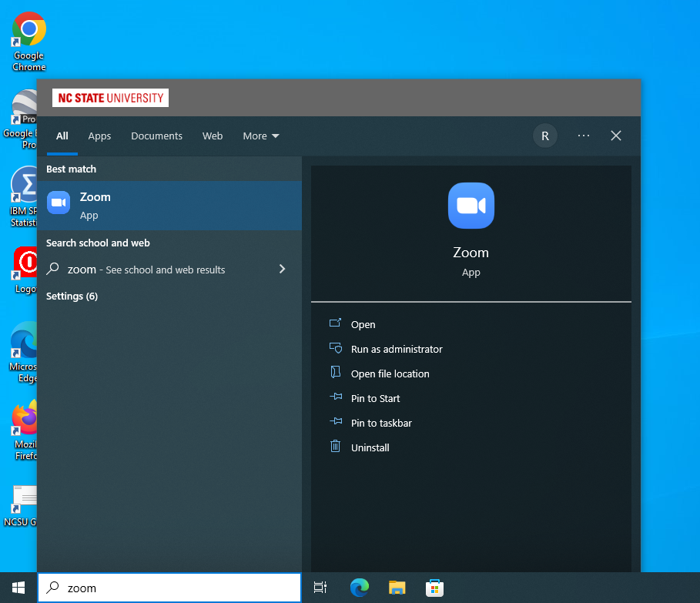Select the user account icon labeled R
The image size is (700, 603).
point(545,136)
